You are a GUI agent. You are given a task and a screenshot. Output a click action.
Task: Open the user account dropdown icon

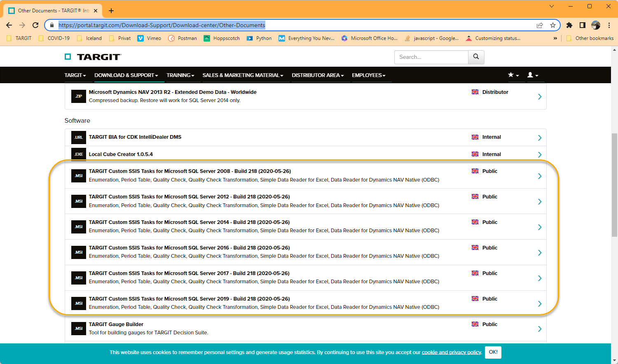click(x=533, y=75)
